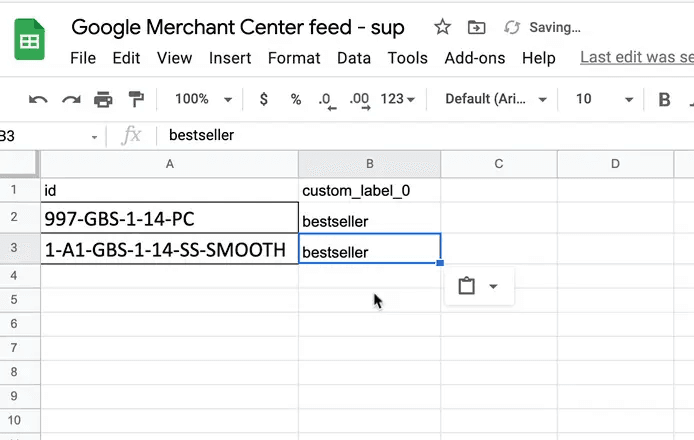Select column D header

(x=615, y=164)
